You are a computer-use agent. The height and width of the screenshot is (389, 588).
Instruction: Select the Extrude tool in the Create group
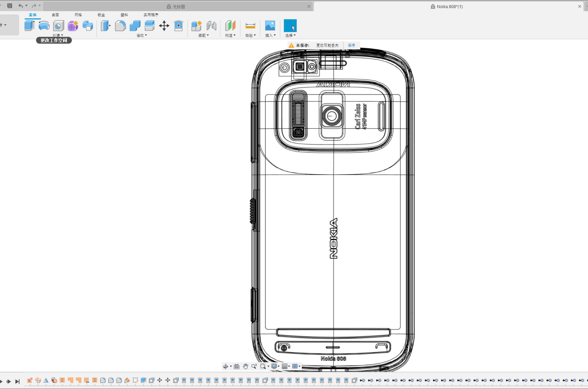(x=29, y=26)
